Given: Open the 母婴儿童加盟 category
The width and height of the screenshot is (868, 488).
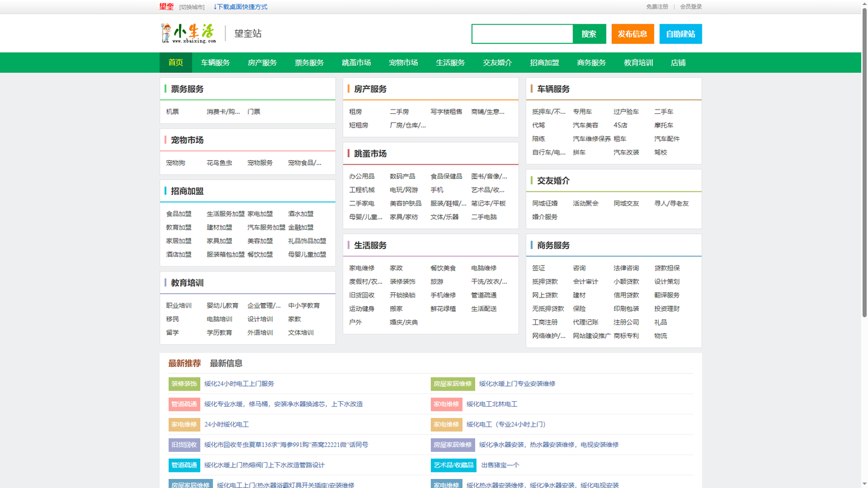Looking at the screenshot, I should click(x=307, y=255).
